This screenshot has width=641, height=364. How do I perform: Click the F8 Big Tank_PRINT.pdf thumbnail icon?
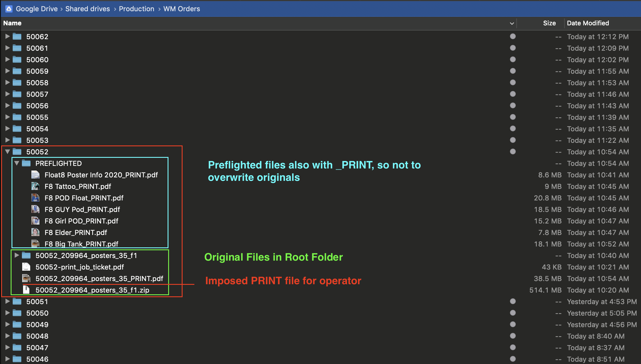[35, 244]
